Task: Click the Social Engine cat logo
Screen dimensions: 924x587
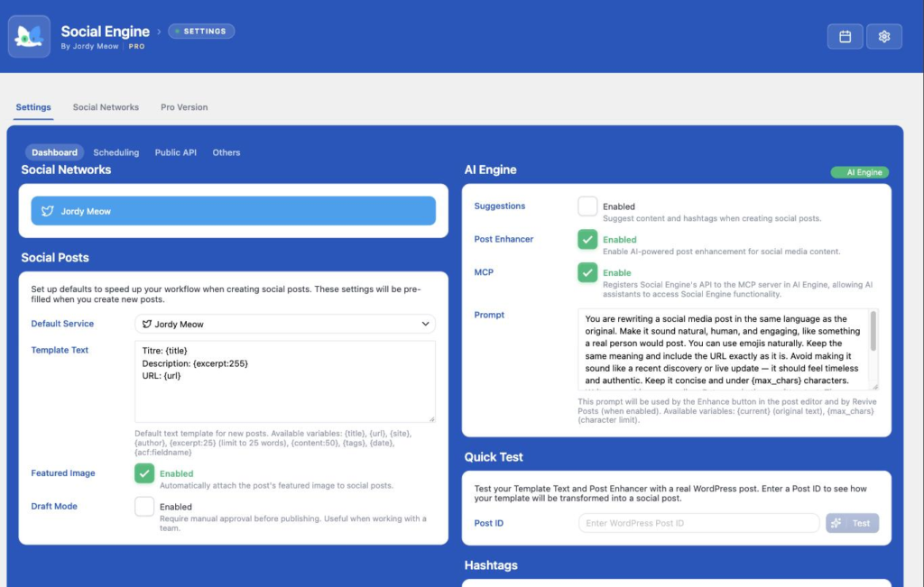Action: (29, 36)
